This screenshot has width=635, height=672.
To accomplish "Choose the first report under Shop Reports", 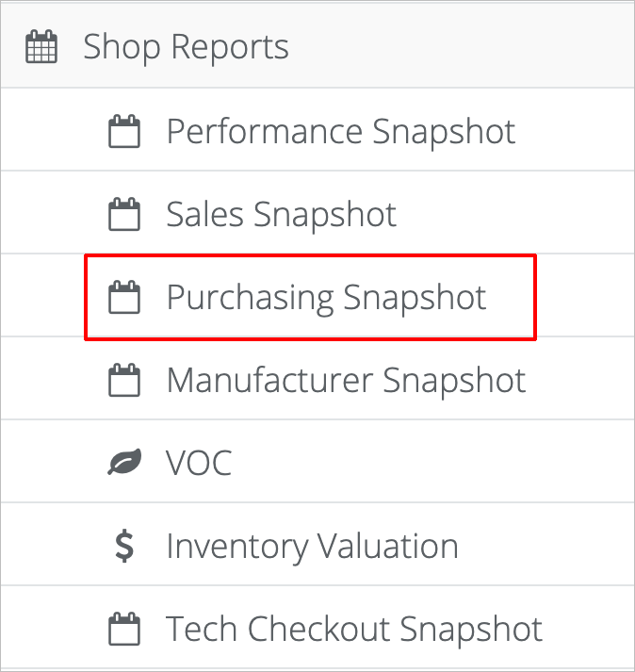I will pyautogui.click(x=340, y=131).
